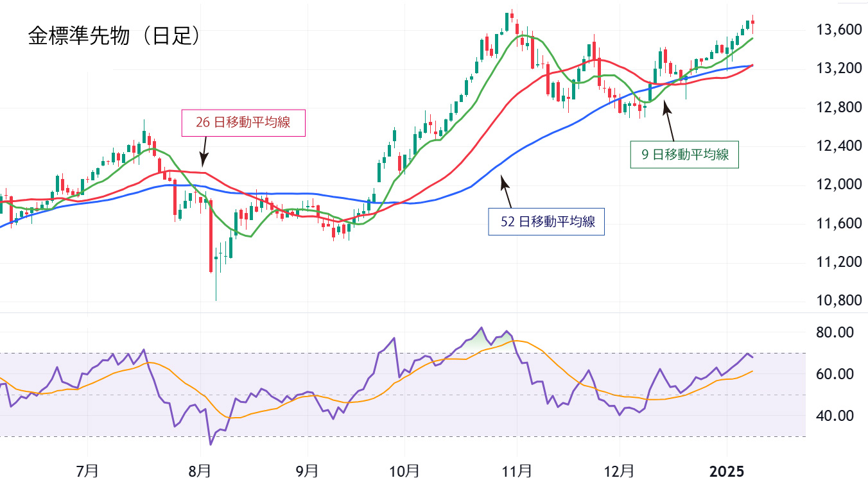Select the 52日移動平均線 label box
This screenshot has width=868, height=487.
[546, 221]
